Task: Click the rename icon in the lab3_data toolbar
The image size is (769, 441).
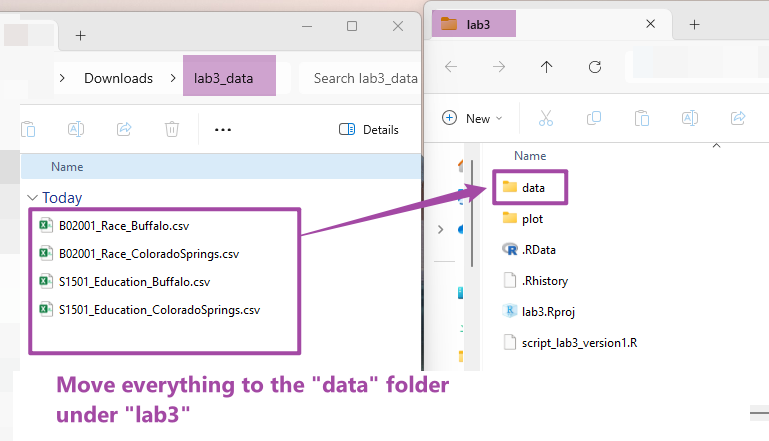Action: [x=76, y=129]
